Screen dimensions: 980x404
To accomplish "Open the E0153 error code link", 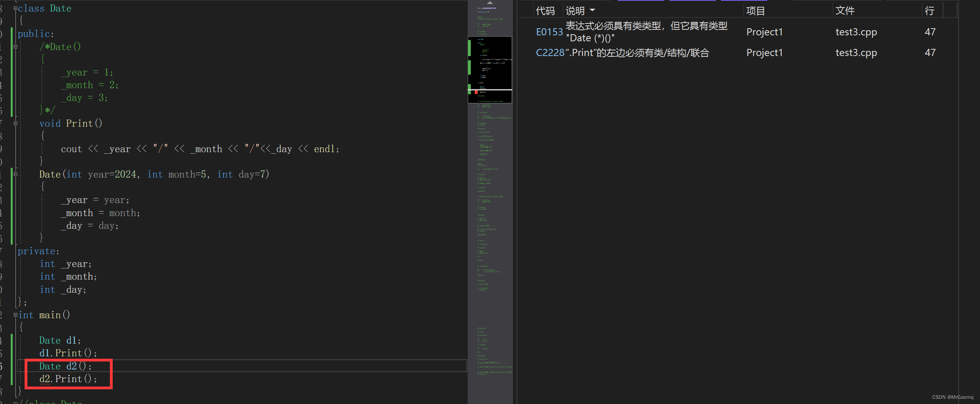I will [550, 32].
